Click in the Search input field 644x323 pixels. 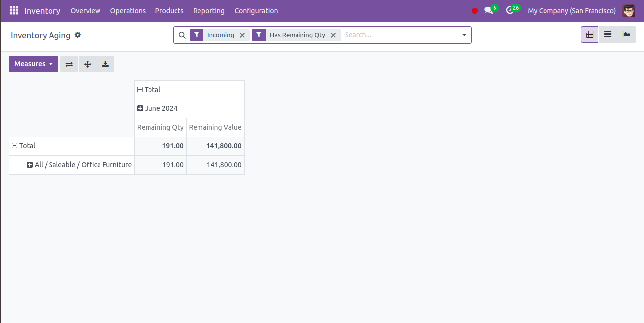398,35
